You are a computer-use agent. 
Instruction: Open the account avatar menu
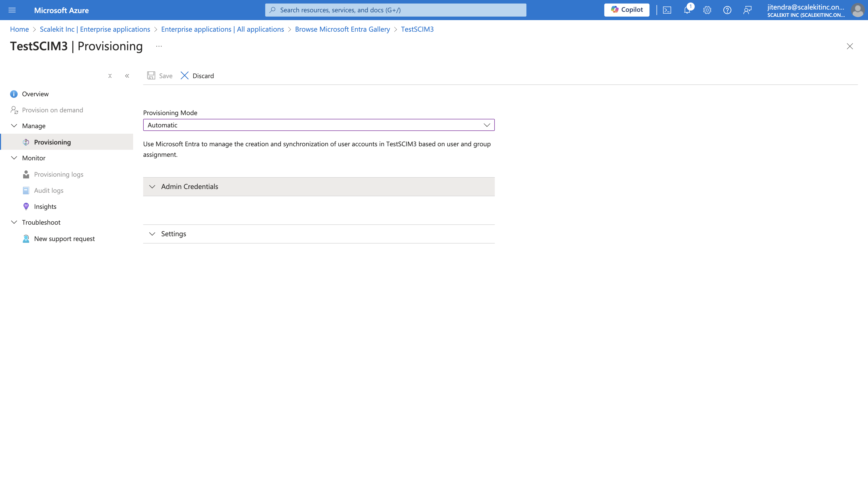(x=857, y=10)
